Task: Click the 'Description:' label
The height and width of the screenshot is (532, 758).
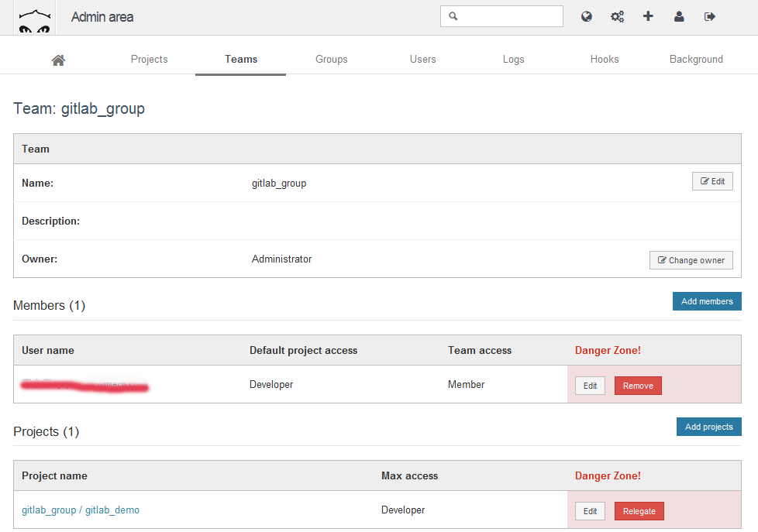Action: point(50,221)
